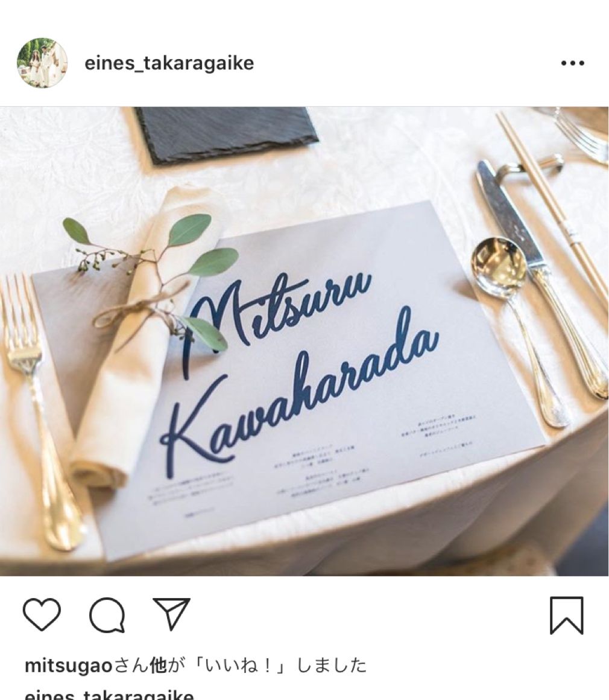View other likers via 他 link
The width and height of the screenshot is (609, 700).
(159, 666)
